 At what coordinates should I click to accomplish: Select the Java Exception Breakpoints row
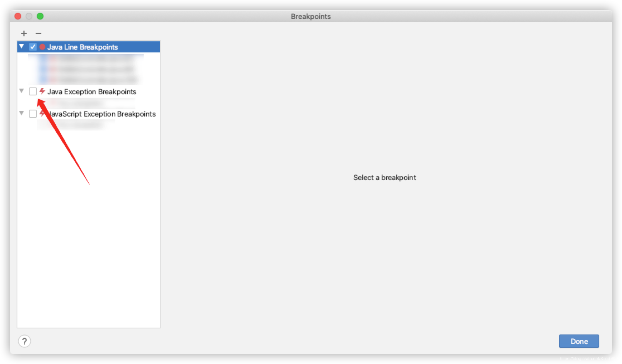click(x=89, y=91)
